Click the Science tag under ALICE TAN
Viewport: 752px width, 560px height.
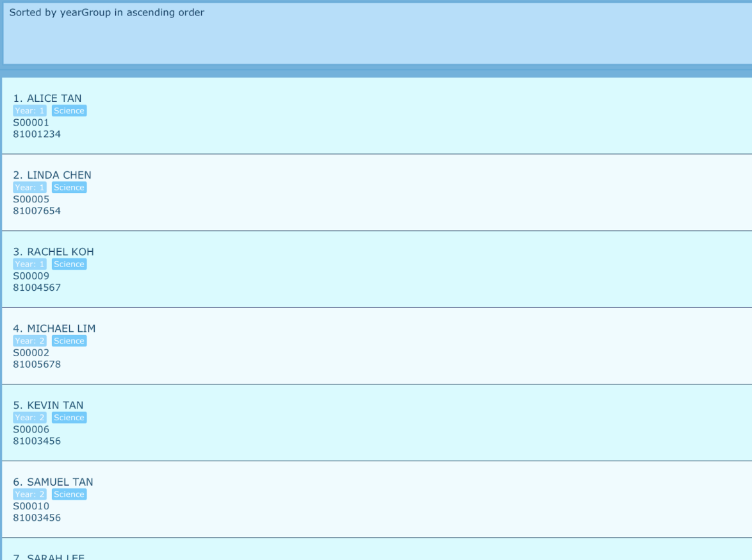(69, 111)
